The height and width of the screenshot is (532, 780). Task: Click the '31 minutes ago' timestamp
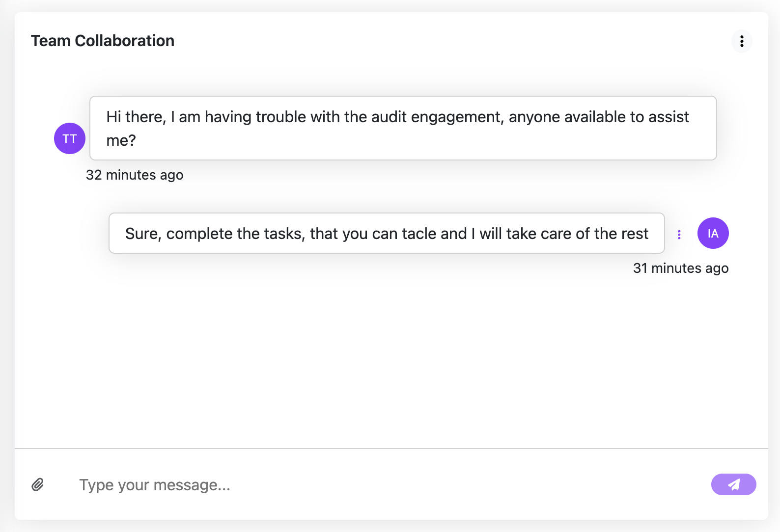681,268
